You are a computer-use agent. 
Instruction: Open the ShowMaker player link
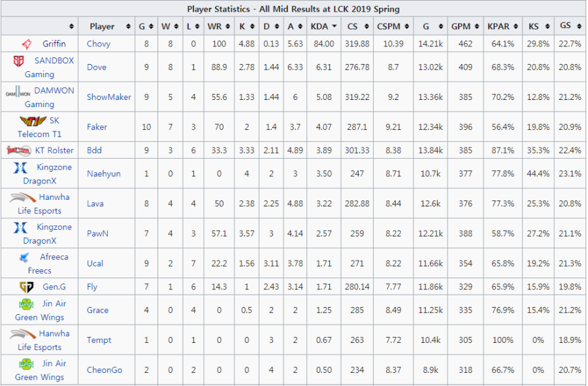[109, 97]
